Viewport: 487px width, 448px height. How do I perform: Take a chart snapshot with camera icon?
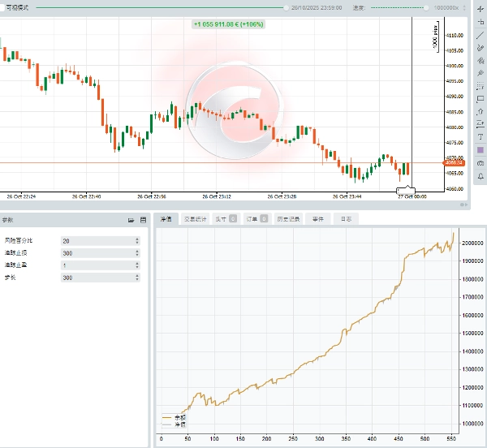481,163
